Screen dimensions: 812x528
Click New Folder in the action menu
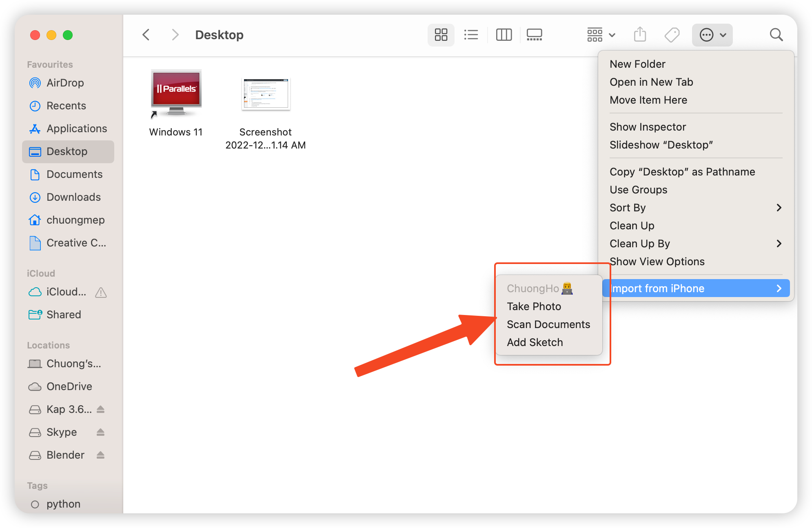(637, 64)
